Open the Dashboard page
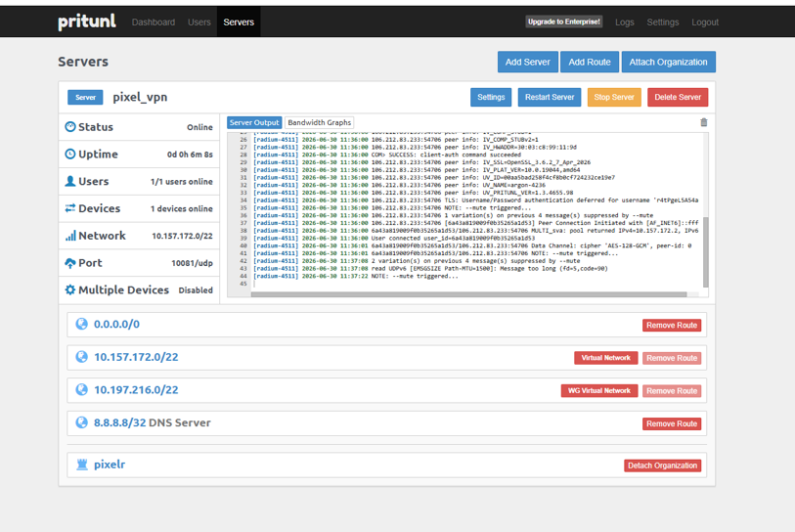This screenshot has height=532, width=795. click(154, 22)
